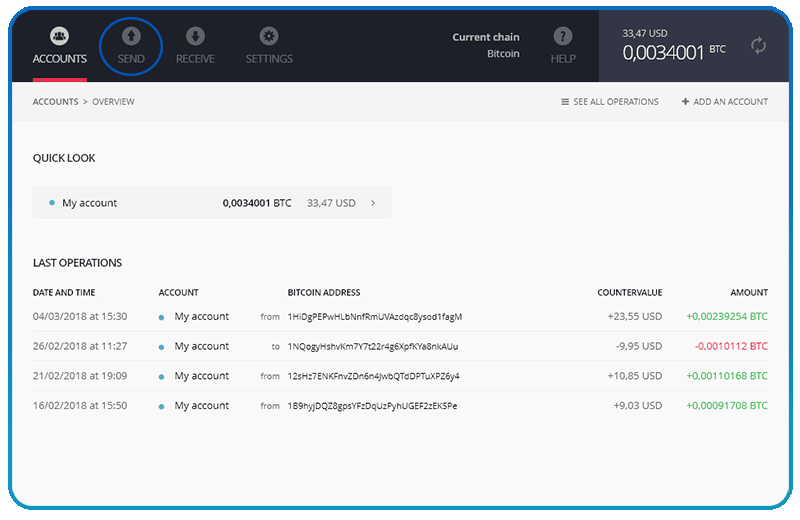Refresh balance with the sync icon
The image size is (800, 520).
point(758,46)
